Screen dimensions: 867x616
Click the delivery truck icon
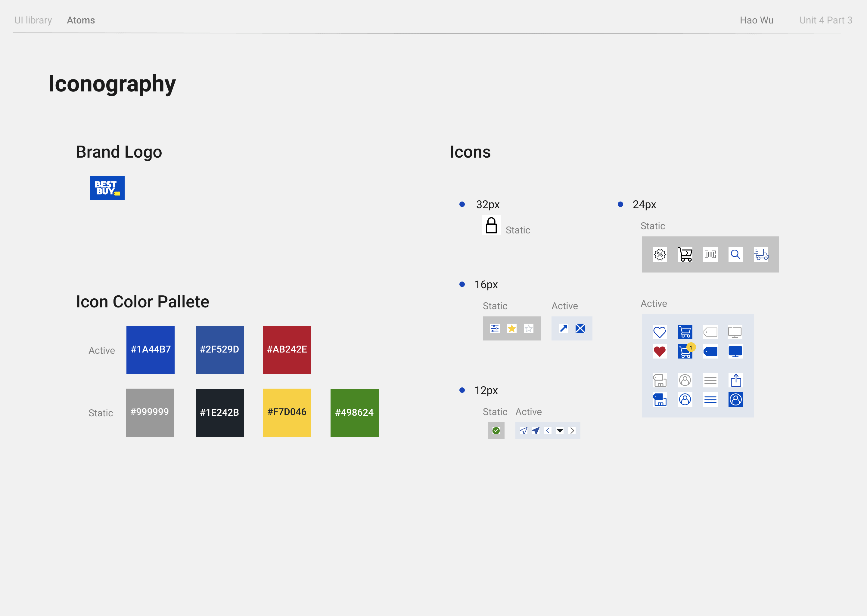point(761,254)
